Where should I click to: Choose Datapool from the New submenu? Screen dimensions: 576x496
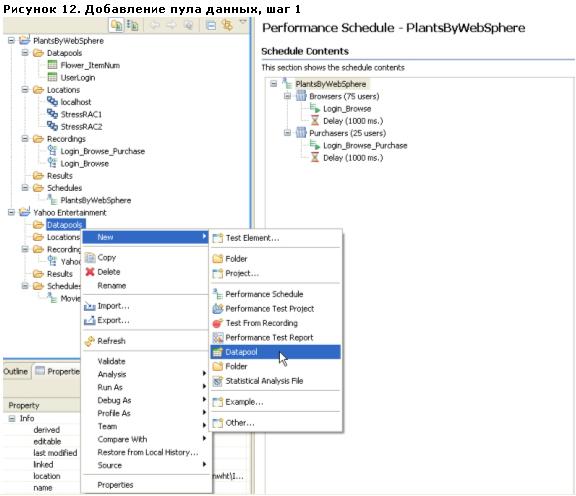coord(276,352)
